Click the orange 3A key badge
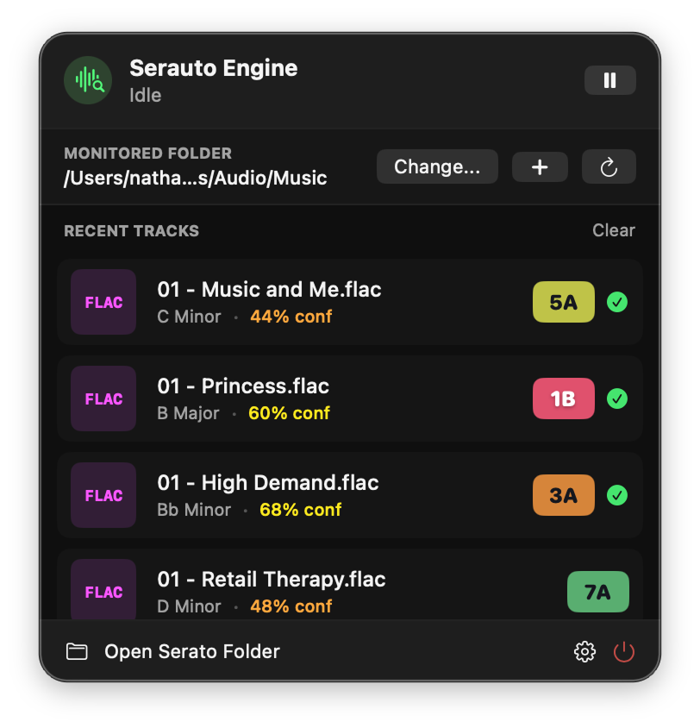 coord(563,495)
